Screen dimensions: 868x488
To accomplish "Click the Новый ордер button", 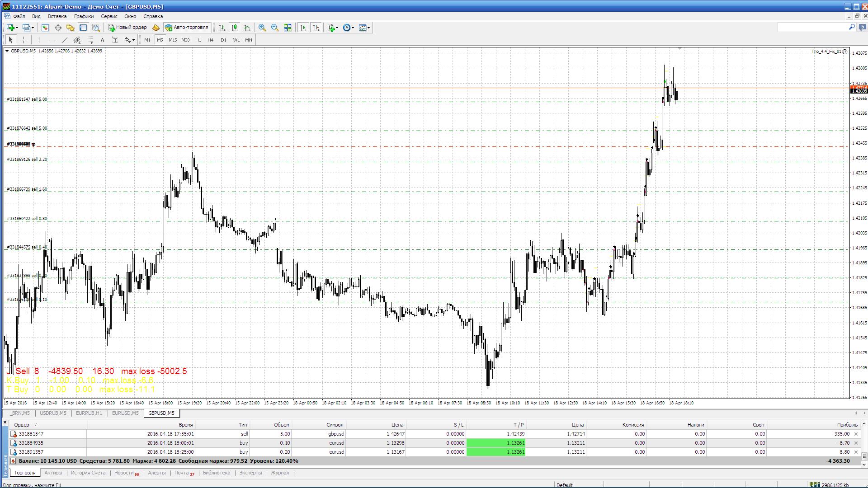I will coord(127,28).
